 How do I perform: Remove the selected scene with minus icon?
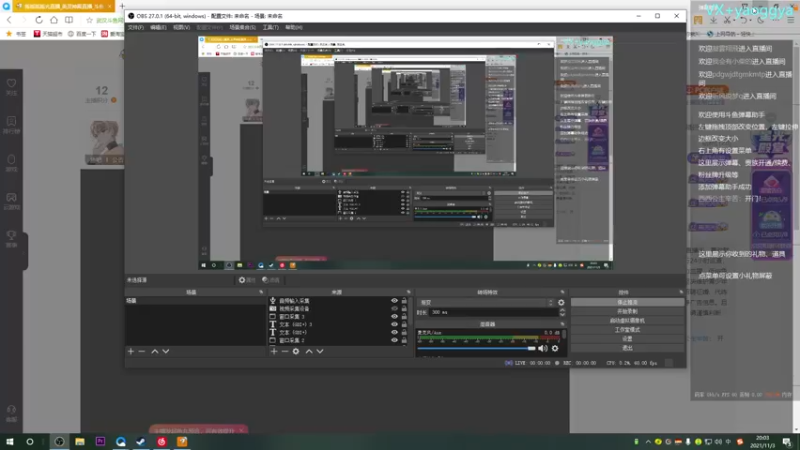pos(142,352)
